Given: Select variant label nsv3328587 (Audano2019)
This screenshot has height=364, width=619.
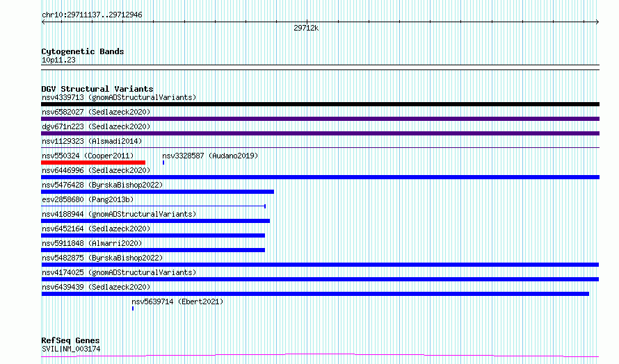Looking at the screenshot, I should click(210, 156).
